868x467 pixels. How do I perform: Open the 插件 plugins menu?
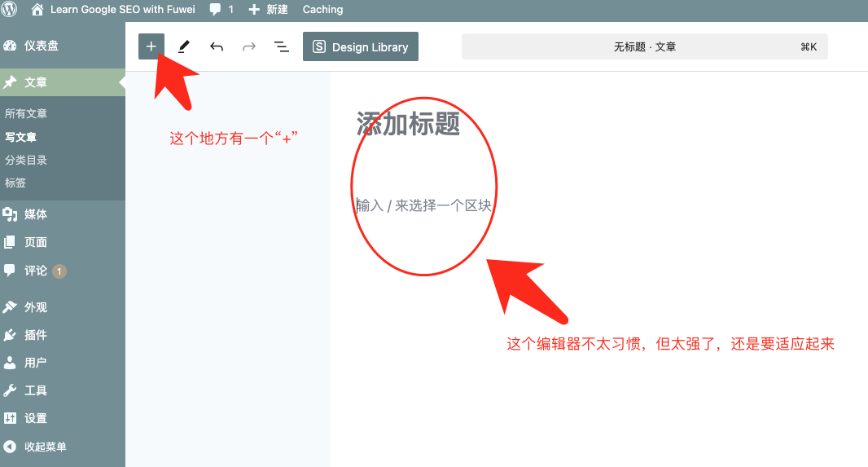(x=35, y=335)
